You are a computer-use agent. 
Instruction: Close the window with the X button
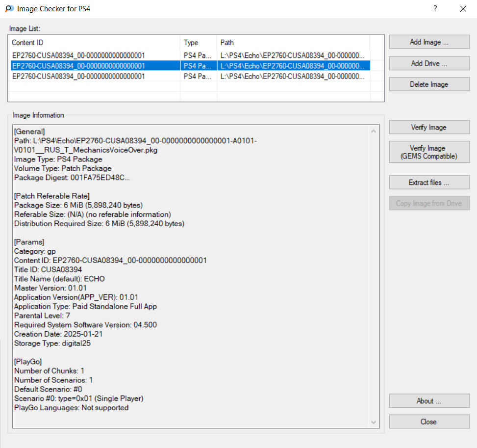coord(463,9)
